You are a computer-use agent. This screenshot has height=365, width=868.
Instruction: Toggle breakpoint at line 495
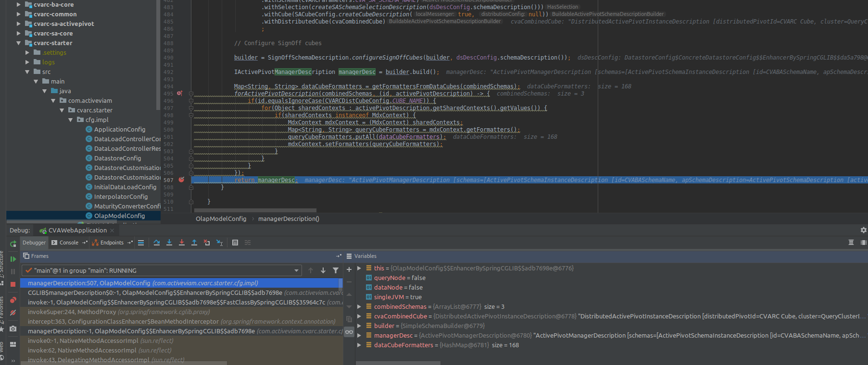click(179, 93)
